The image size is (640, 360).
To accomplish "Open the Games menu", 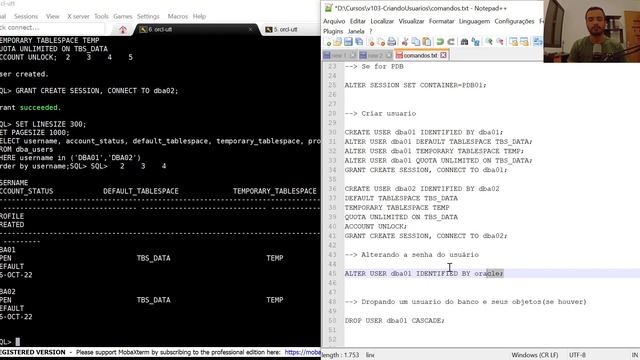I will (122, 16).
